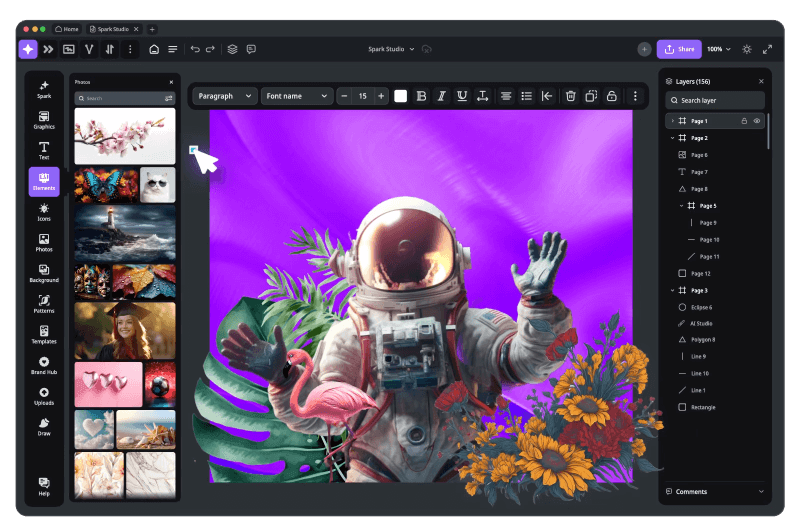Click the white text color swatch

(401, 96)
